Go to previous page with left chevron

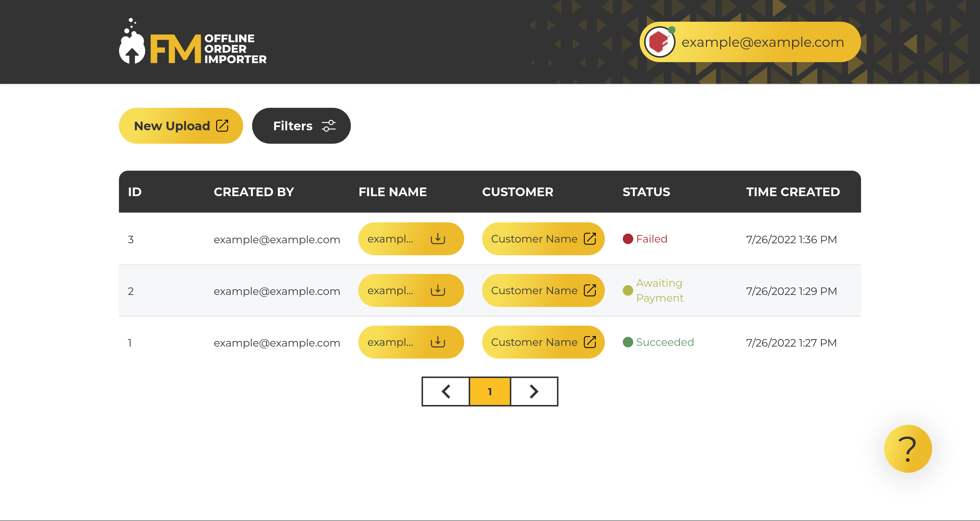click(446, 391)
